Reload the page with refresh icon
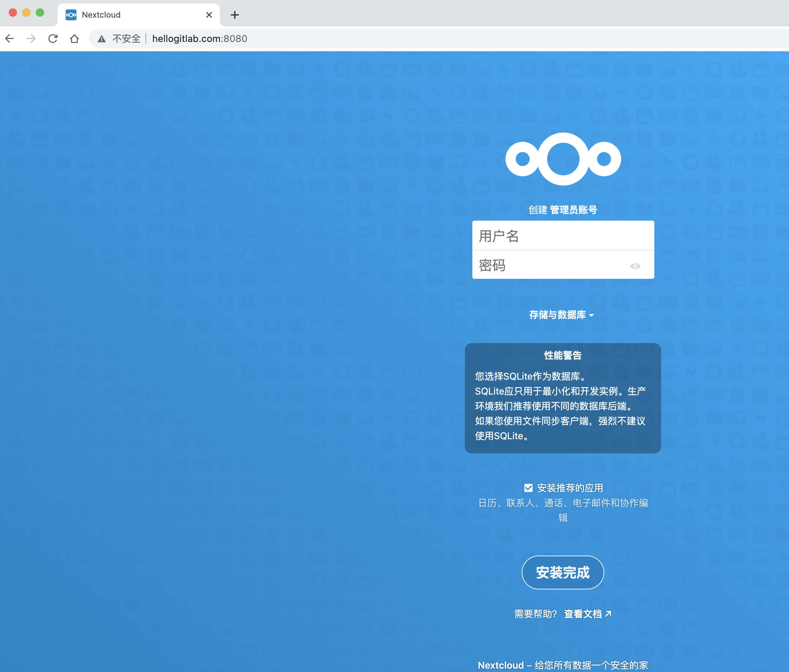 click(53, 39)
